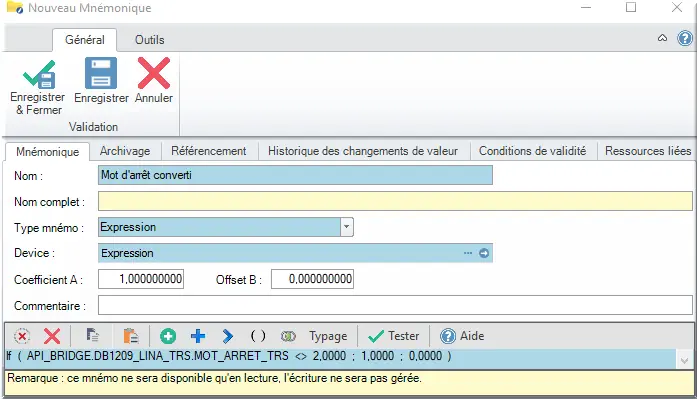Maximize the Nouveau Mnémonique window
The width and height of the screenshot is (697, 399).
(x=631, y=8)
